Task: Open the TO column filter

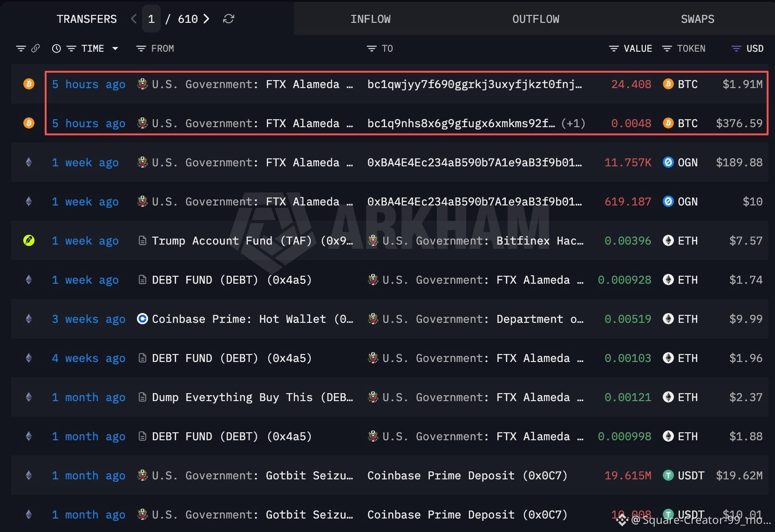Action: (371, 48)
